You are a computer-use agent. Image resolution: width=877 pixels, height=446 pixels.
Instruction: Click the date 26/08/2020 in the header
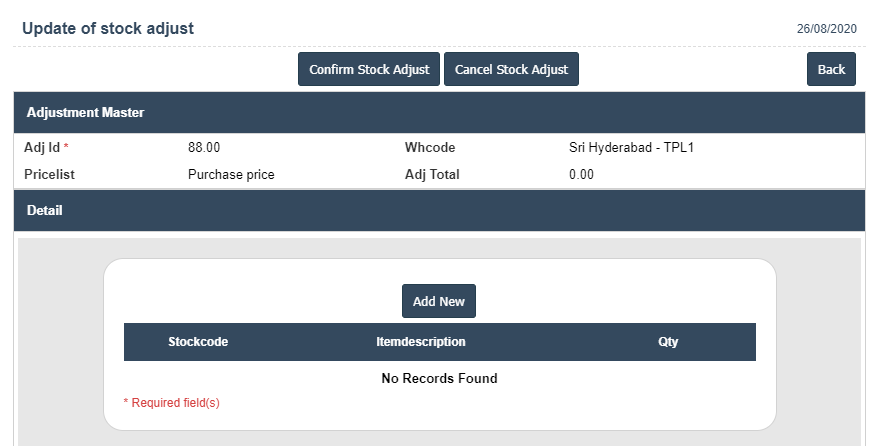pyautogui.click(x=826, y=30)
